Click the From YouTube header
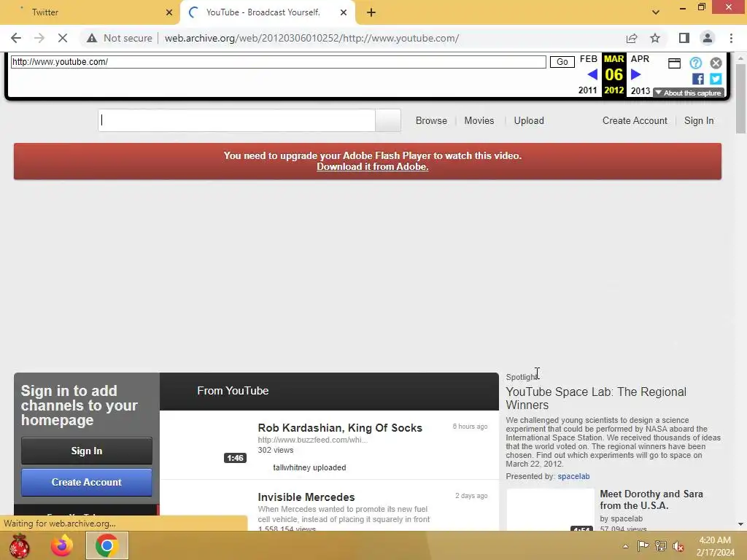The height and width of the screenshot is (560, 747). click(233, 391)
